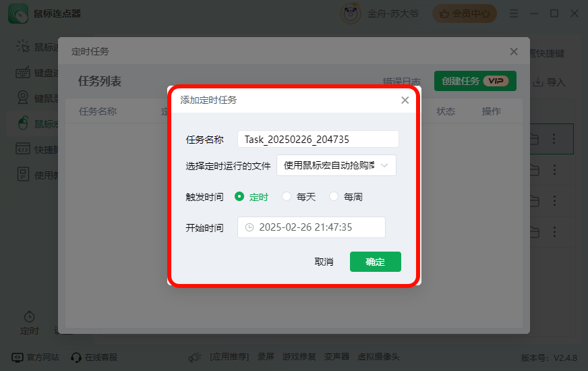
Task: Open 虚拟摄像头 recommended app link
Action: coord(378,357)
